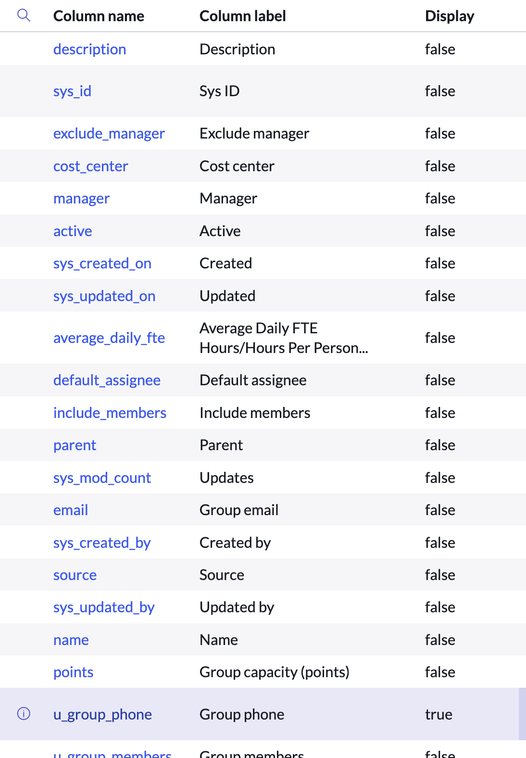Sort by Column label header
Image resolution: width=526 pixels, height=758 pixels.
click(243, 16)
